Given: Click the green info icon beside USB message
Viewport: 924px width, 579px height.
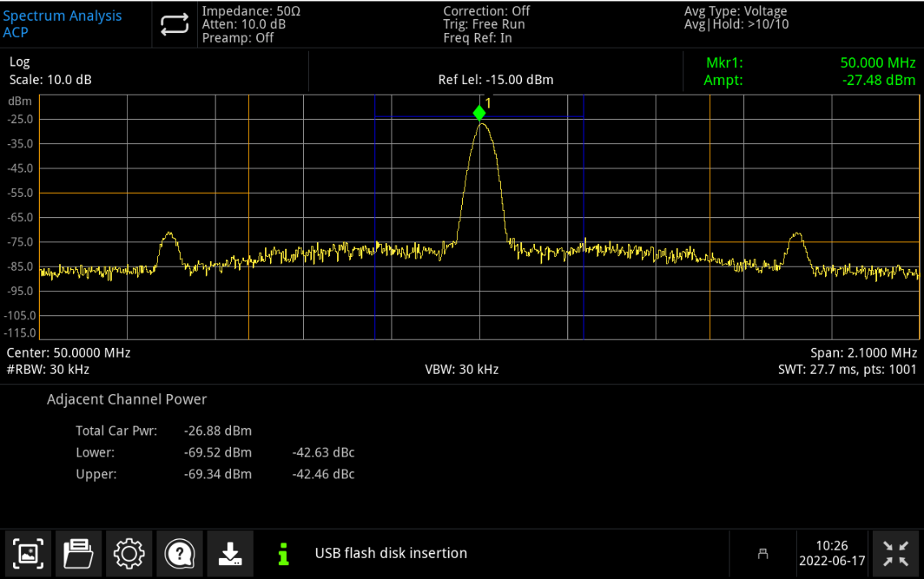Looking at the screenshot, I should [x=284, y=553].
